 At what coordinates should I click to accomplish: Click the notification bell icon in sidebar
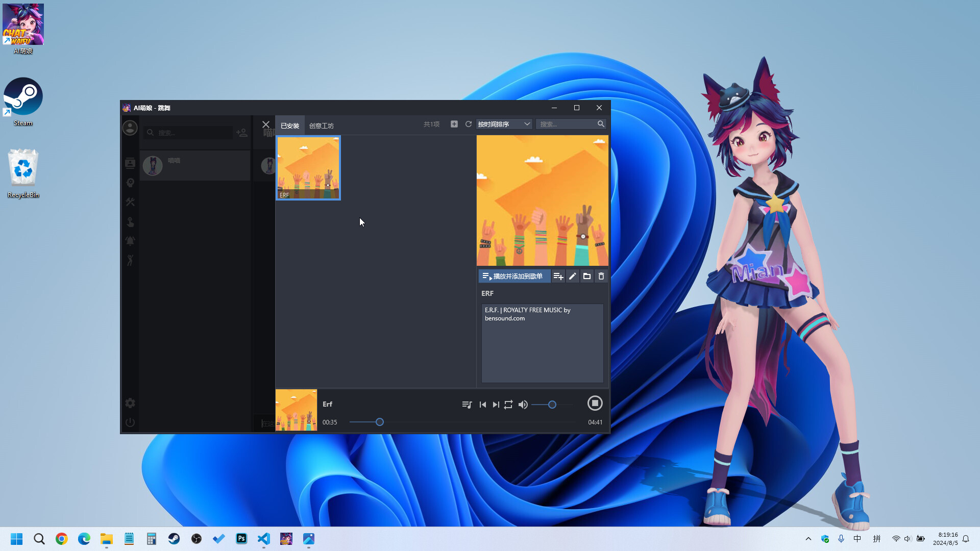130,241
